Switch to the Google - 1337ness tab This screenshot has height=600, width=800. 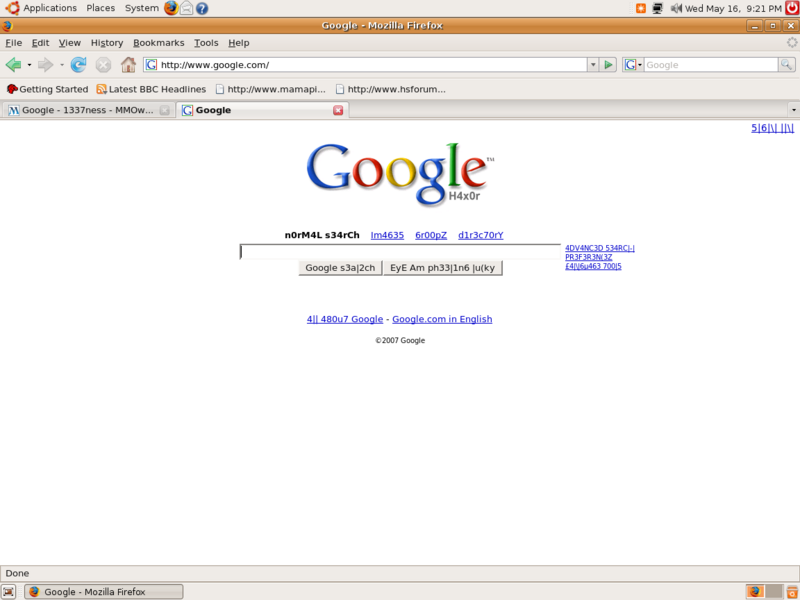(x=88, y=110)
